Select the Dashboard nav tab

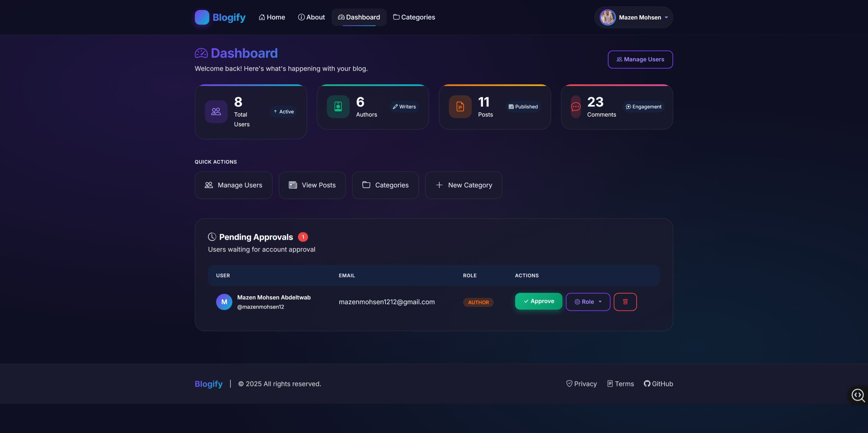click(359, 17)
